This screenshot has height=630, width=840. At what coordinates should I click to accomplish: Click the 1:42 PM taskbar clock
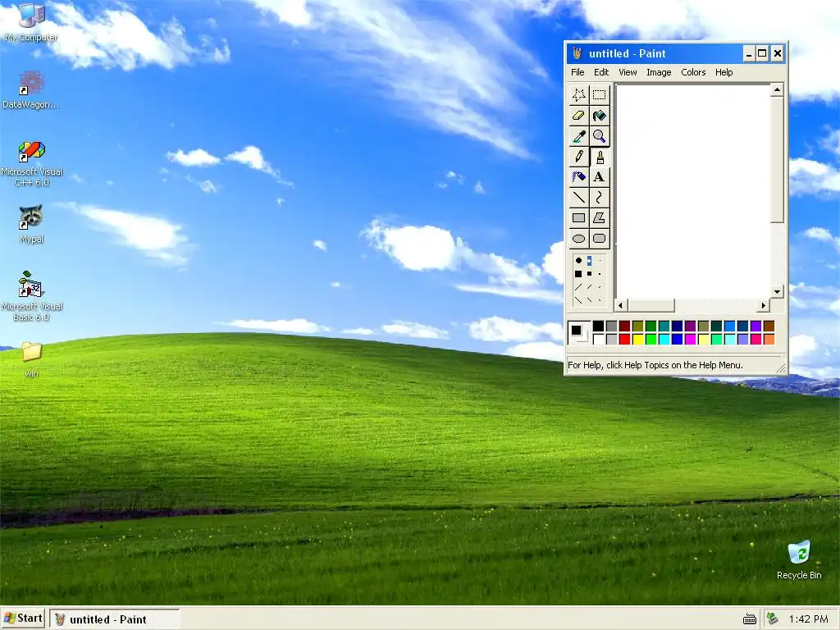(808, 619)
